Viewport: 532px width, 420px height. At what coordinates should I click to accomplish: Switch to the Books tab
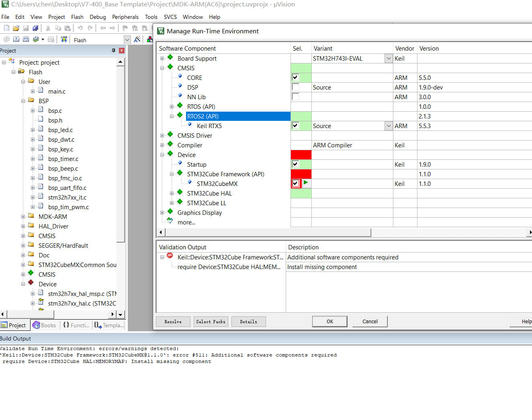pos(45,325)
